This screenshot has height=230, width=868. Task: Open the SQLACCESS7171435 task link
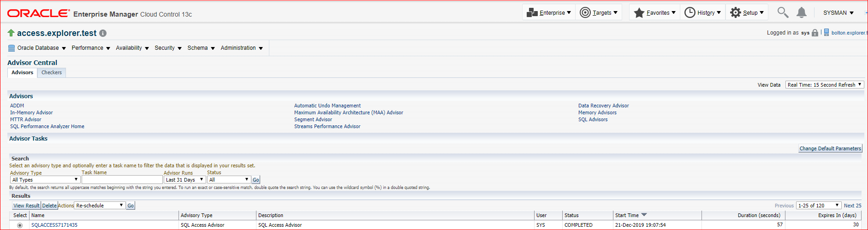click(54, 225)
